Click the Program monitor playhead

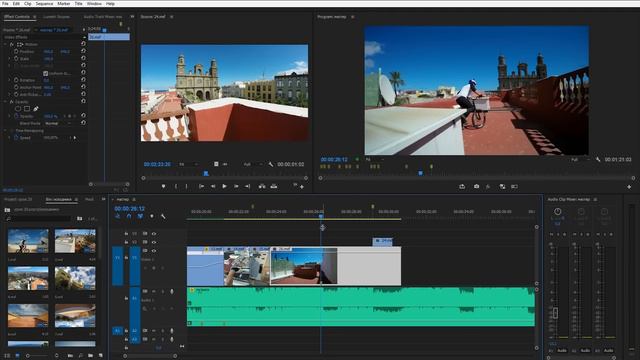(x=421, y=173)
